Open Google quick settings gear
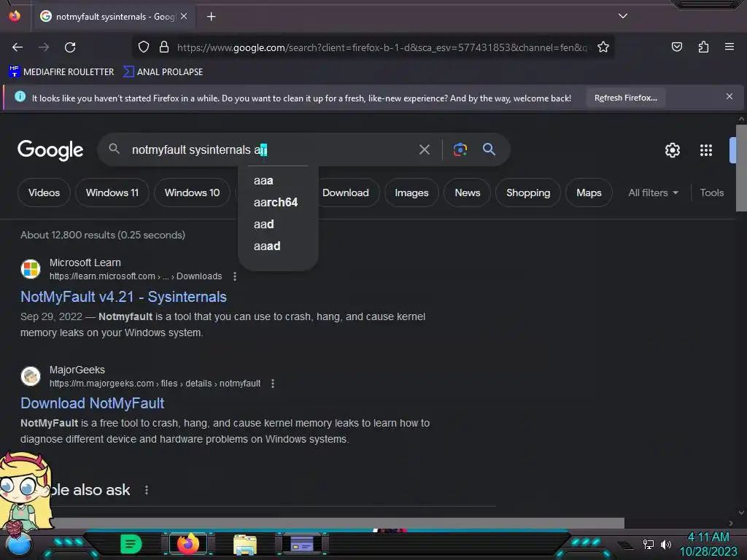 coord(672,150)
